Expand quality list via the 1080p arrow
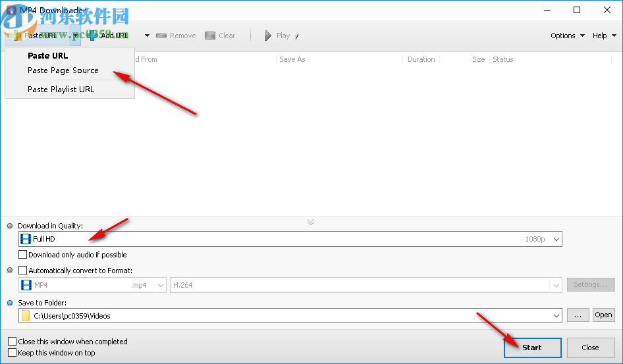 click(x=556, y=240)
